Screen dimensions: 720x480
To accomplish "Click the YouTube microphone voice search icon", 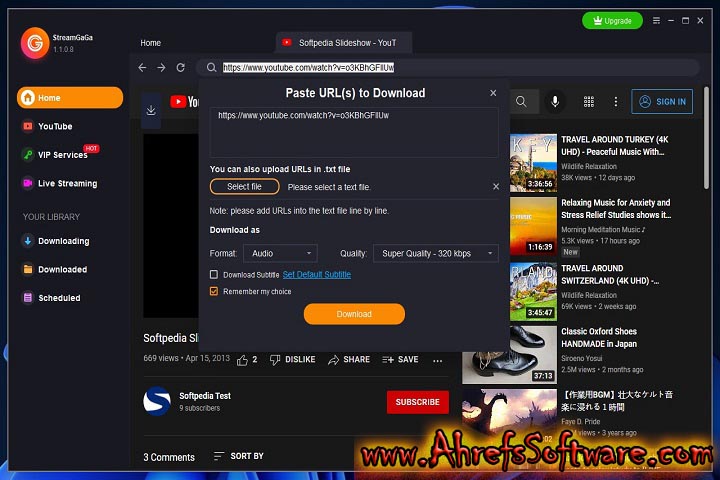I will tap(555, 101).
